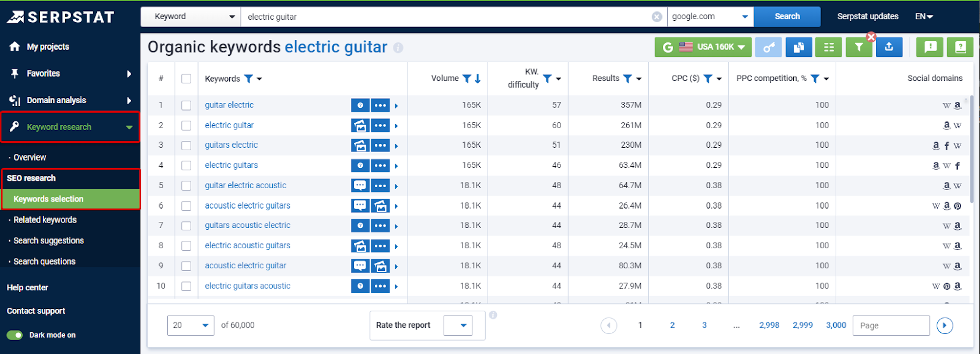
Task: Go to page 3,000 link
Action: (x=836, y=325)
